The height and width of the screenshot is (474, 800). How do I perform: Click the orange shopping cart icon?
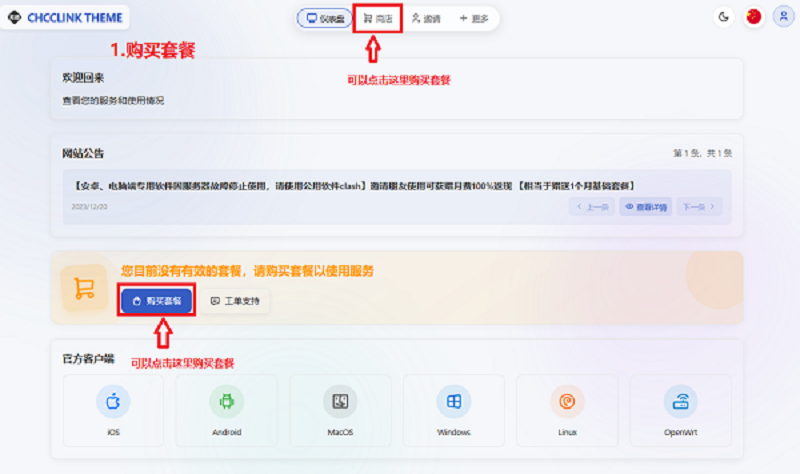(x=83, y=288)
